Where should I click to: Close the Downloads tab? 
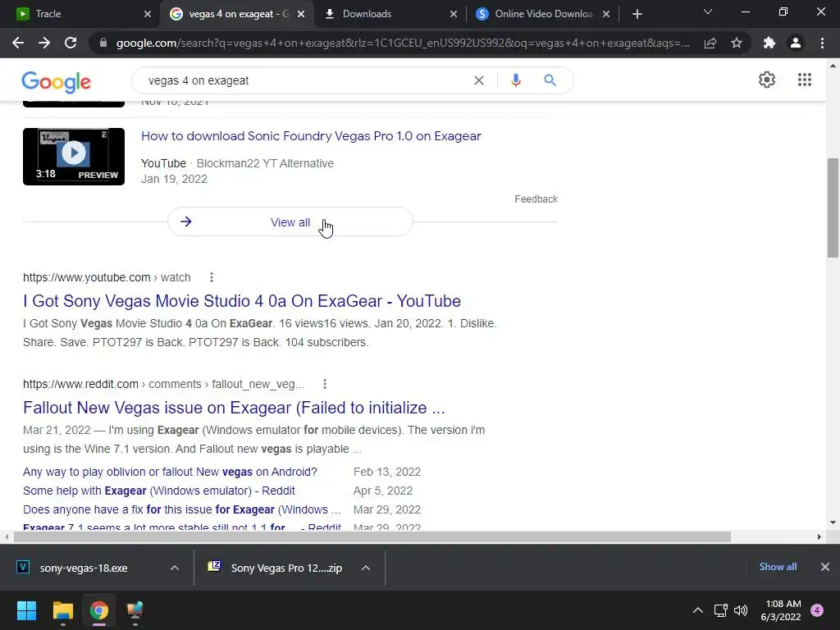click(453, 14)
